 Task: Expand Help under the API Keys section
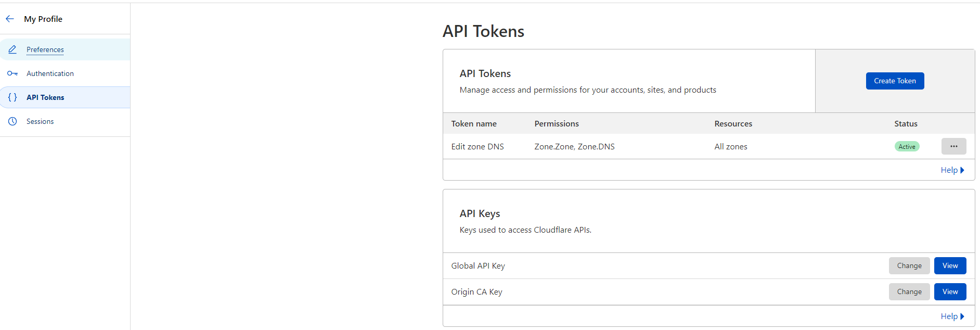point(952,316)
